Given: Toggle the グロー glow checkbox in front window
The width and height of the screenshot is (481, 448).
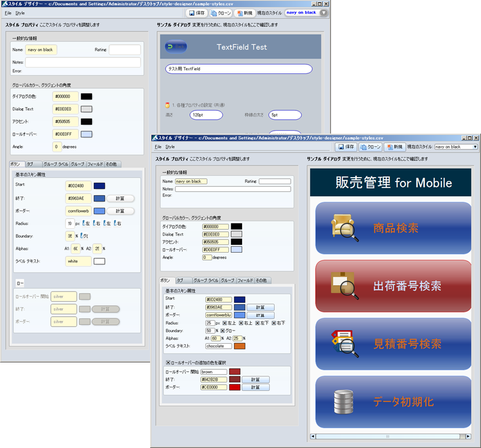Looking at the screenshot, I should tap(225, 330).
